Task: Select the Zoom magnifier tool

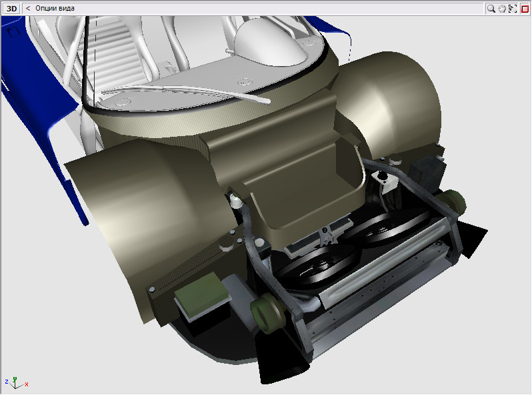Action: (x=491, y=9)
